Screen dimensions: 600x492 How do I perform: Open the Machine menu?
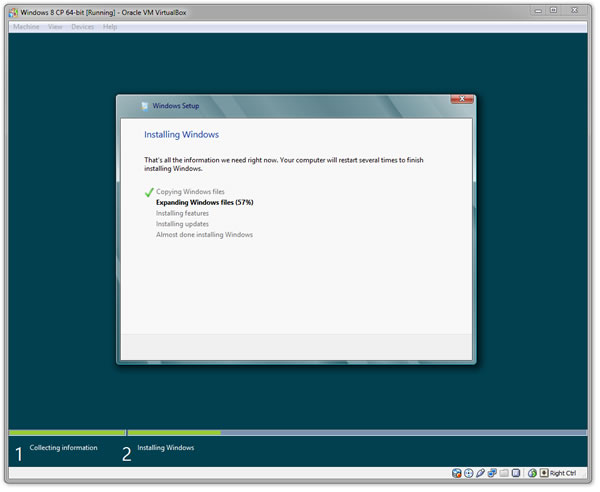[x=26, y=27]
